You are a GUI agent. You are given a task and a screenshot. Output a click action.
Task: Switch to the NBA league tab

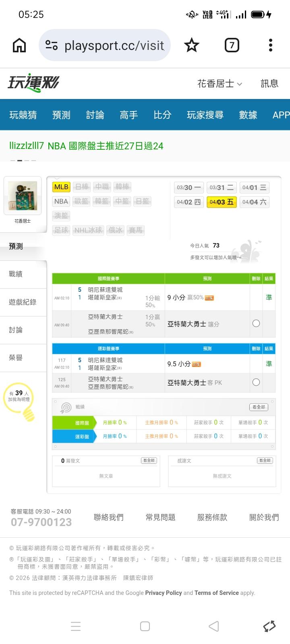coord(61,201)
